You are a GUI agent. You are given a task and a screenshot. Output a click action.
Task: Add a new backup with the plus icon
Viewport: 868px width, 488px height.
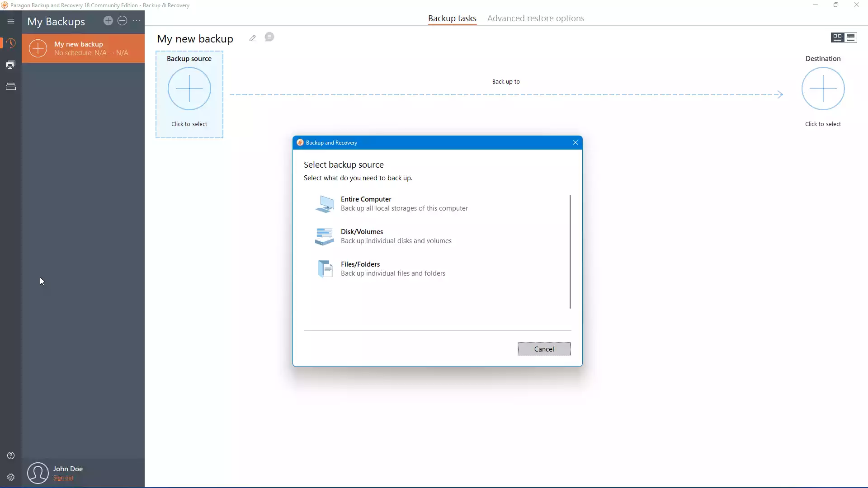[x=108, y=21]
